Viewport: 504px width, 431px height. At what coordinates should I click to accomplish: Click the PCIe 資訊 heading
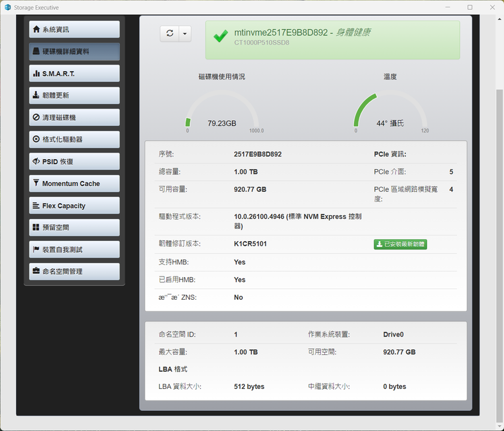[x=390, y=154]
